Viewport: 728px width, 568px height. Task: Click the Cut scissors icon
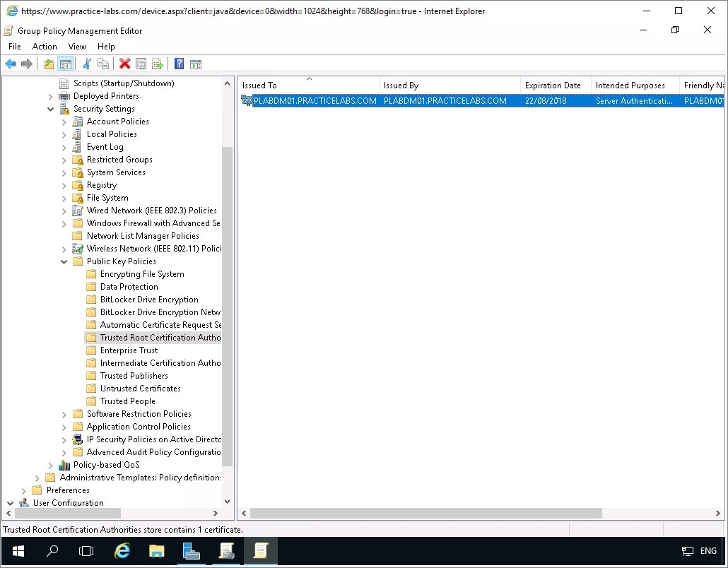tap(87, 64)
